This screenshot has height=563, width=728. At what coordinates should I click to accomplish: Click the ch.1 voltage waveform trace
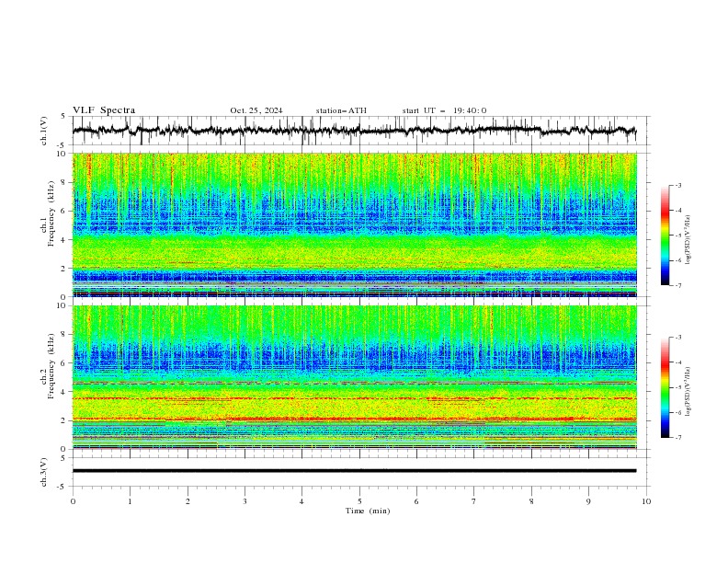point(354,131)
